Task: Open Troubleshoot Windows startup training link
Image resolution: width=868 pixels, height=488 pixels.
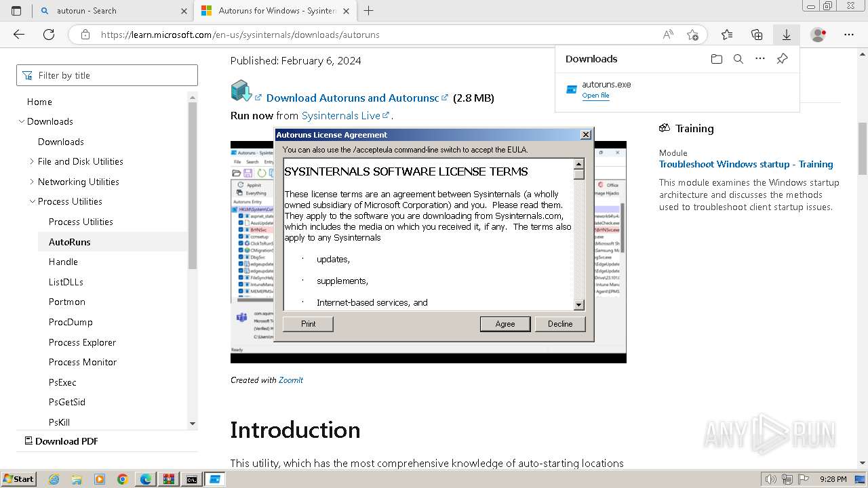Action: tap(746, 164)
